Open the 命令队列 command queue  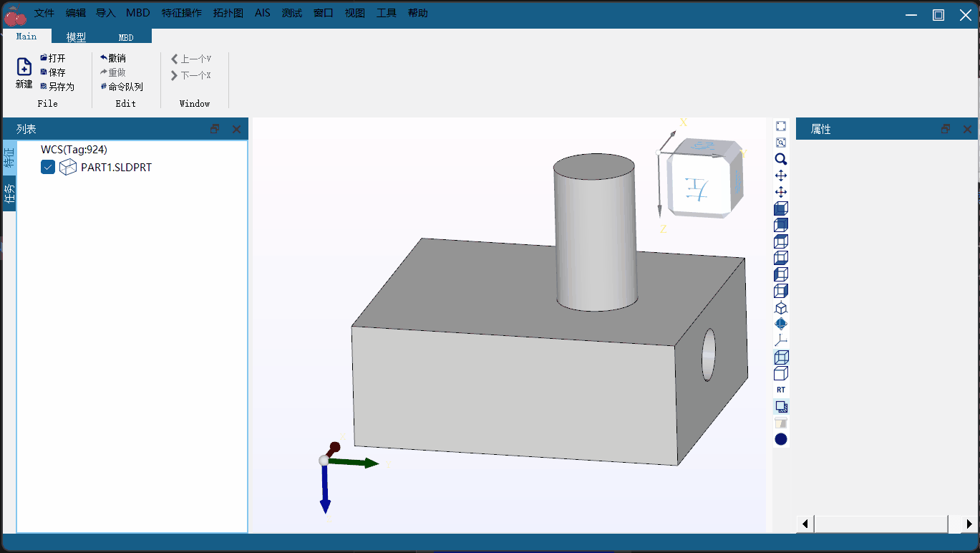tap(122, 87)
